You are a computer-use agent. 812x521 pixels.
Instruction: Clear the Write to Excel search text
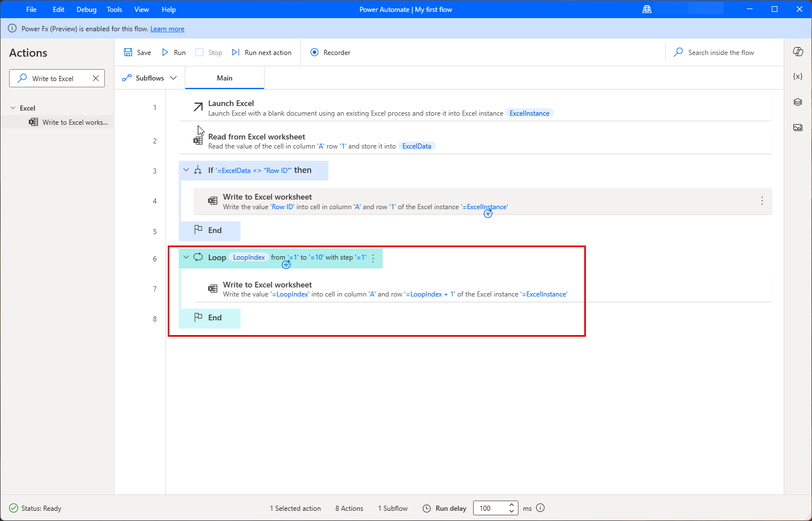pos(95,78)
